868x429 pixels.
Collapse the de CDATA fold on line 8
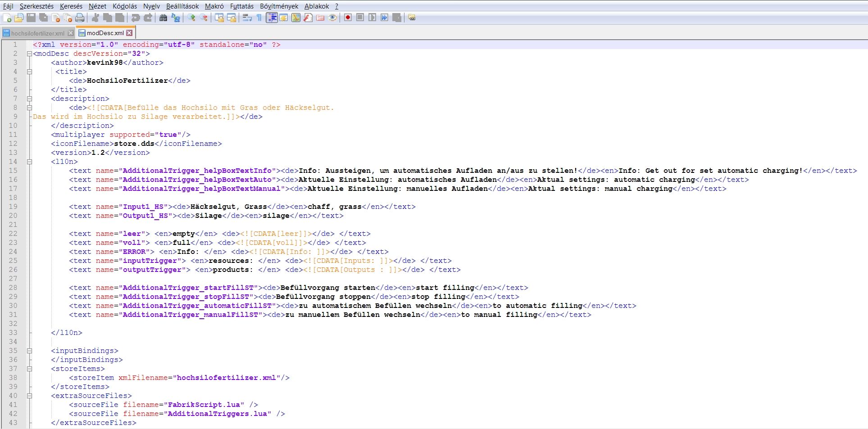pyautogui.click(x=29, y=108)
